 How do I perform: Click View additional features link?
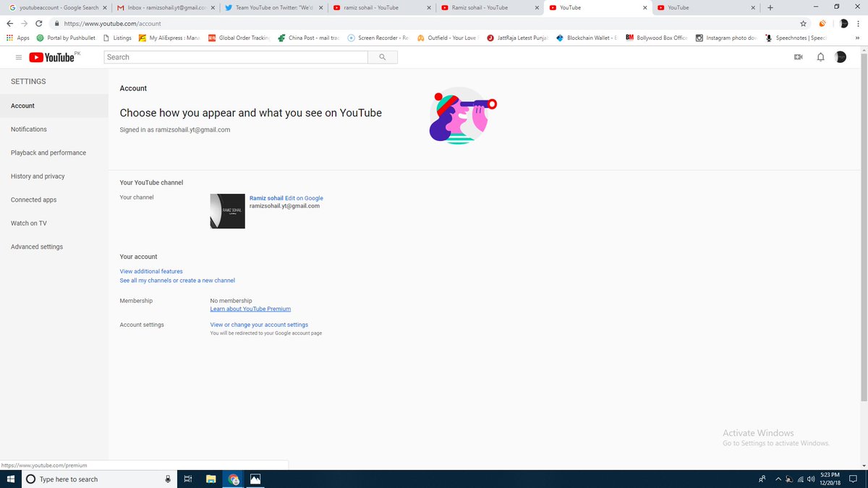(151, 272)
